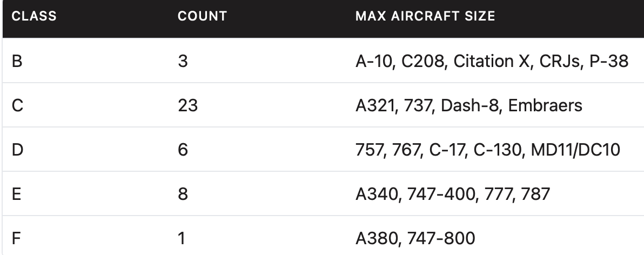The height and width of the screenshot is (255, 644).
Task: Click count value 3 in class B row
Action: coord(183,61)
